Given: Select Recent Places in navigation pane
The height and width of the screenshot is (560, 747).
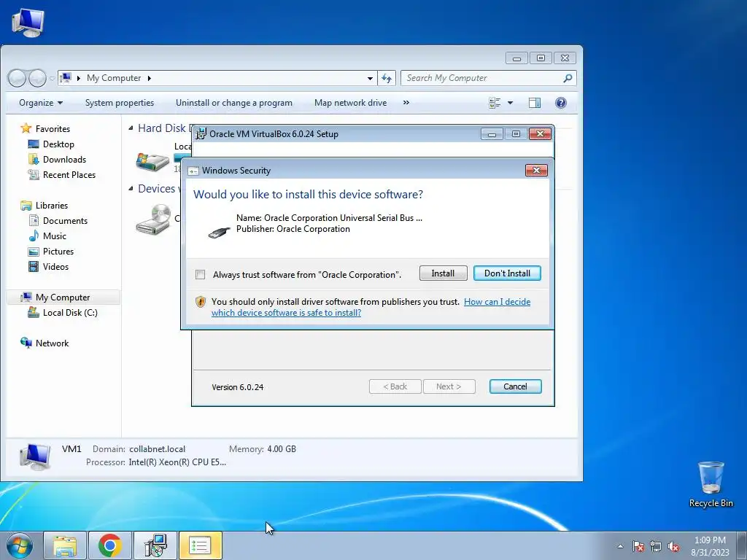Looking at the screenshot, I should [x=69, y=175].
